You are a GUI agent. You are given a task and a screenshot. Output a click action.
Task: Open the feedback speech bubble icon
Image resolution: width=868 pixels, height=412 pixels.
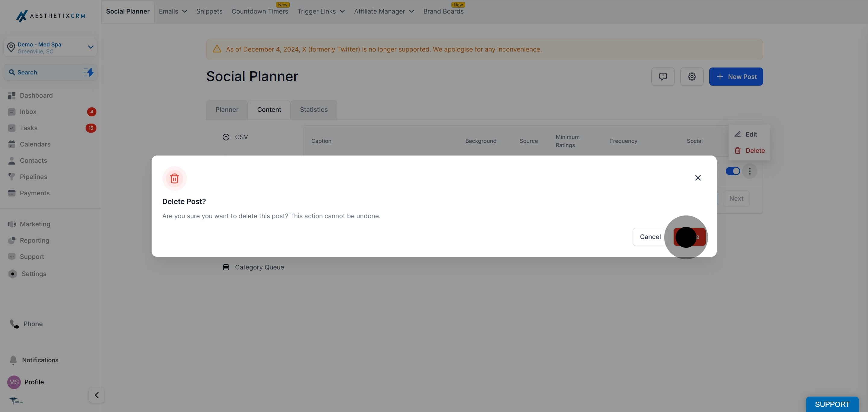[x=662, y=77]
